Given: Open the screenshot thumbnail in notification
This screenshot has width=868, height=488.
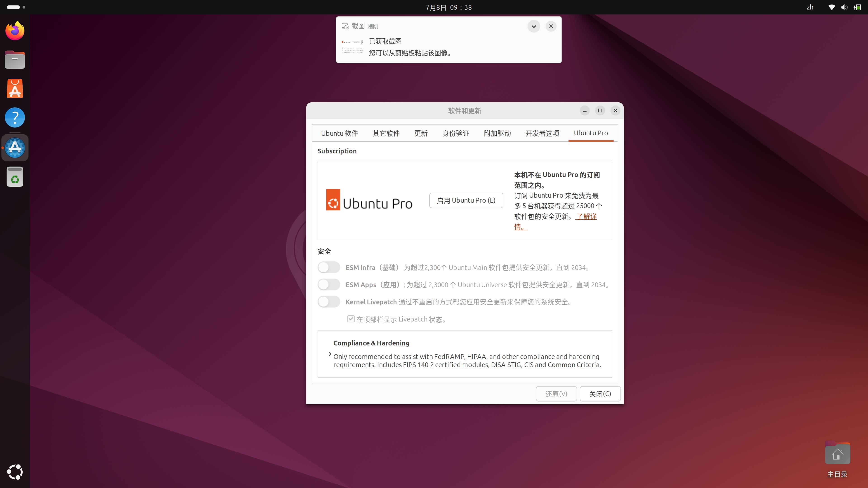Looking at the screenshot, I should click(352, 47).
